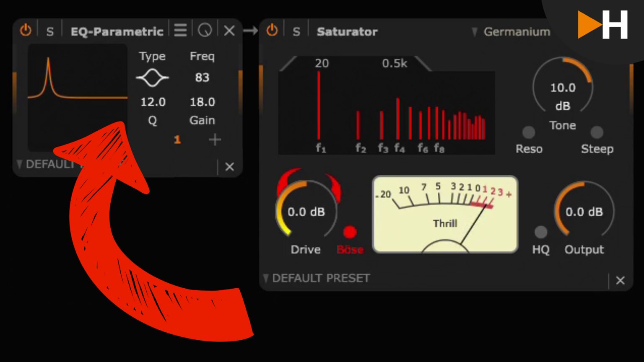Toggle EQ-Parametric power button
Screen dimensions: 644x362
[x=26, y=31]
